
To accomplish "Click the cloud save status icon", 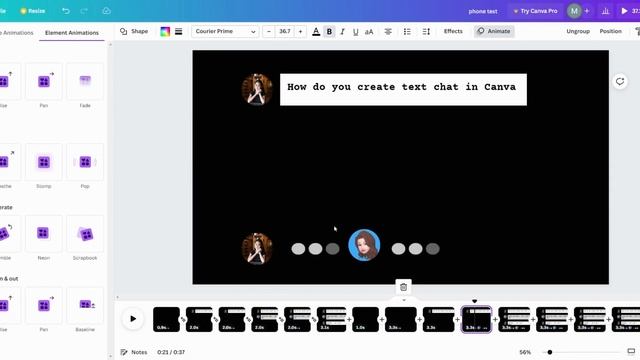I will [x=106, y=11].
